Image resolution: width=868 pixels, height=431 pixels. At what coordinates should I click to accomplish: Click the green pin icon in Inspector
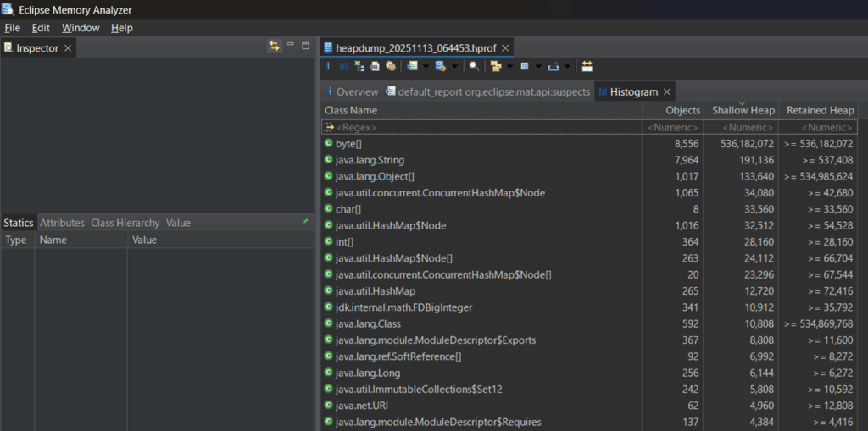click(x=305, y=221)
